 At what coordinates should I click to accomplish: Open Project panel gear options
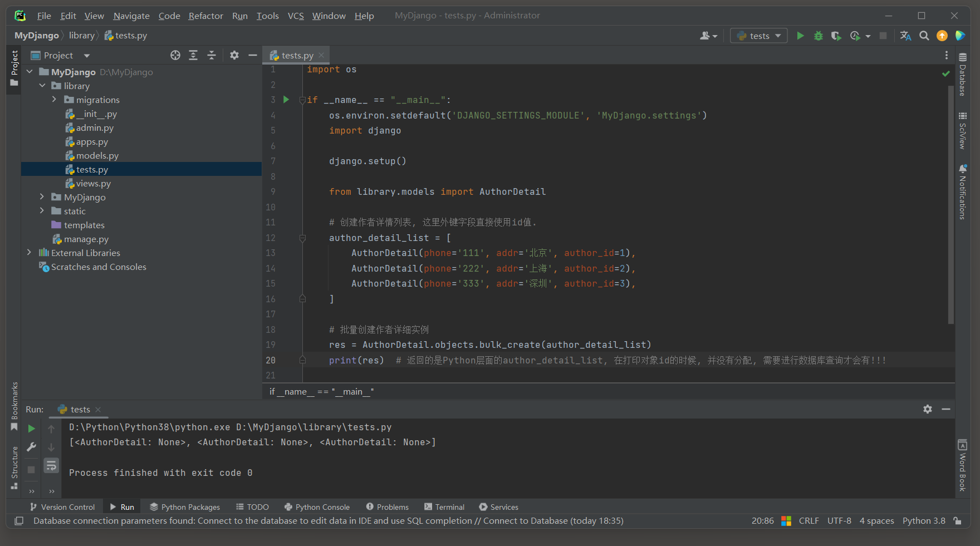[234, 55]
